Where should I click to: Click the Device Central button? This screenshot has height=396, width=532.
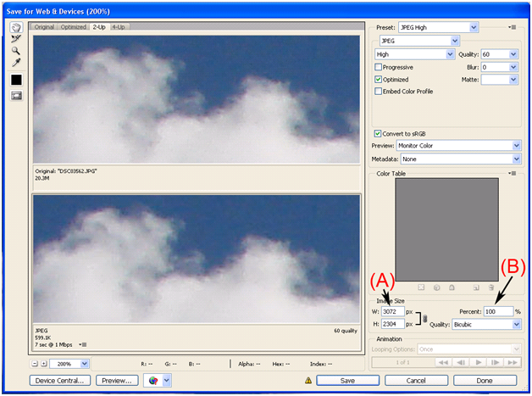59,381
